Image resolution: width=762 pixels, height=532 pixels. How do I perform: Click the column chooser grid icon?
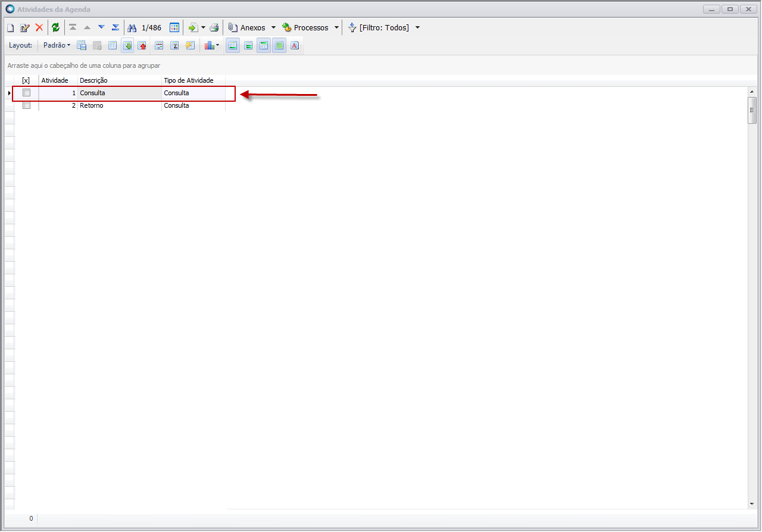113,45
